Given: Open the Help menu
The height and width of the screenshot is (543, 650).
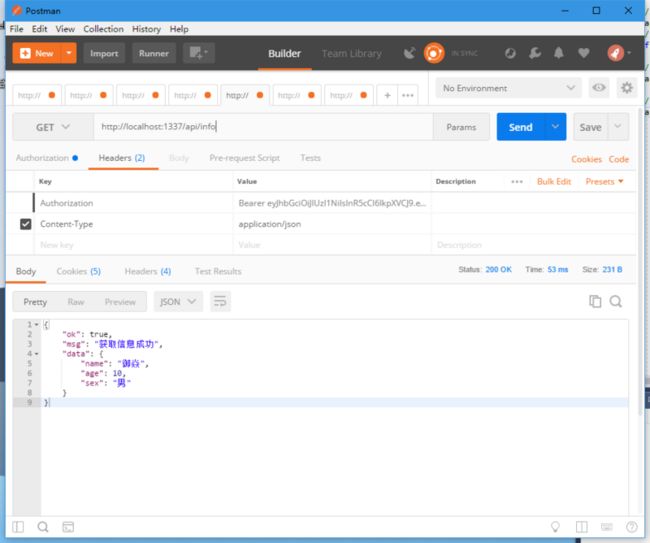Looking at the screenshot, I should tap(179, 29).
